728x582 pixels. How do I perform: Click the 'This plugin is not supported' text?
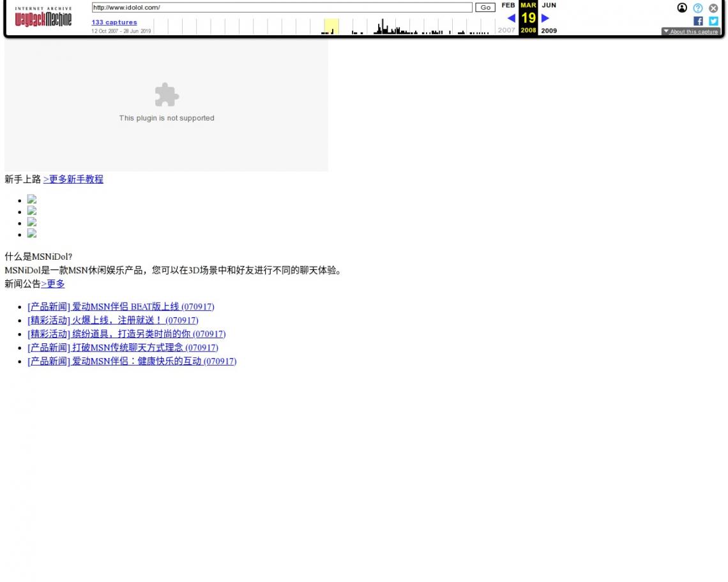coord(167,118)
